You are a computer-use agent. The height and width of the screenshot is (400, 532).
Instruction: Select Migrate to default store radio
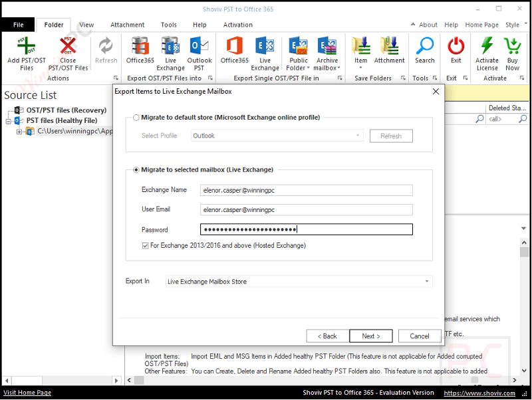[136, 118]
